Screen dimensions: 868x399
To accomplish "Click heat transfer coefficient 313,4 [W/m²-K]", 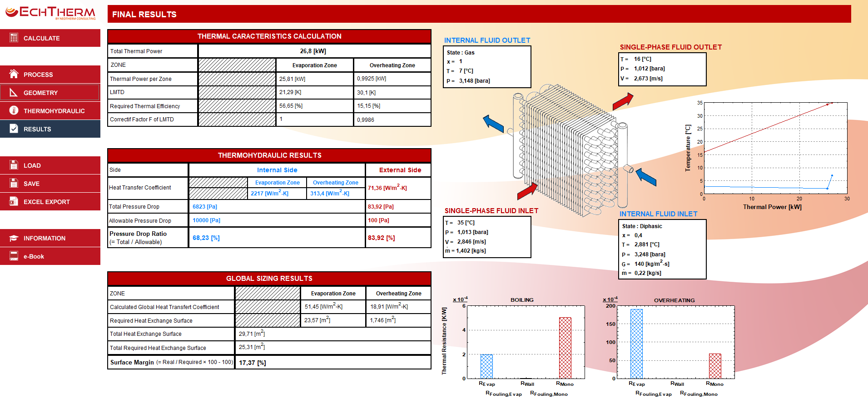I will tap(330, 193).
